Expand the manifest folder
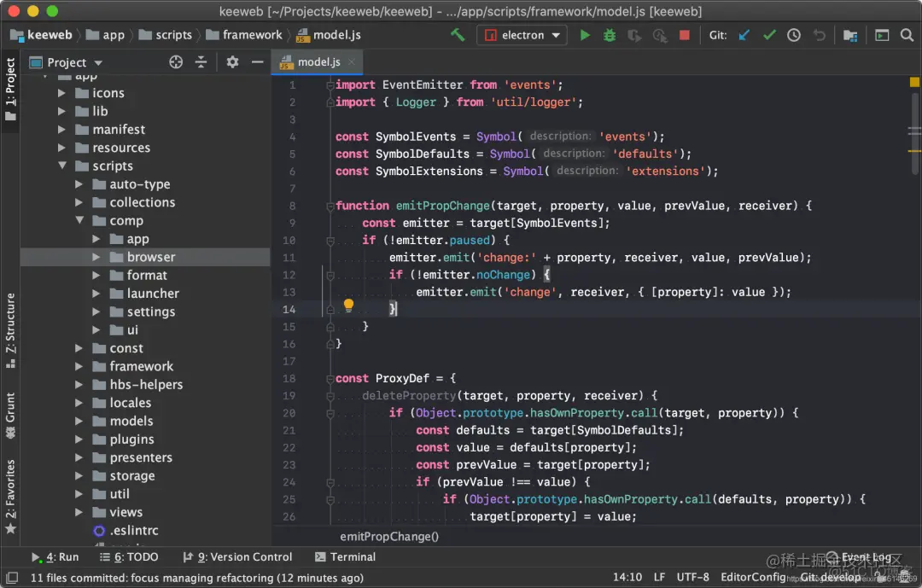The height and width of the screenshot is (588, 922). point(61,130)
